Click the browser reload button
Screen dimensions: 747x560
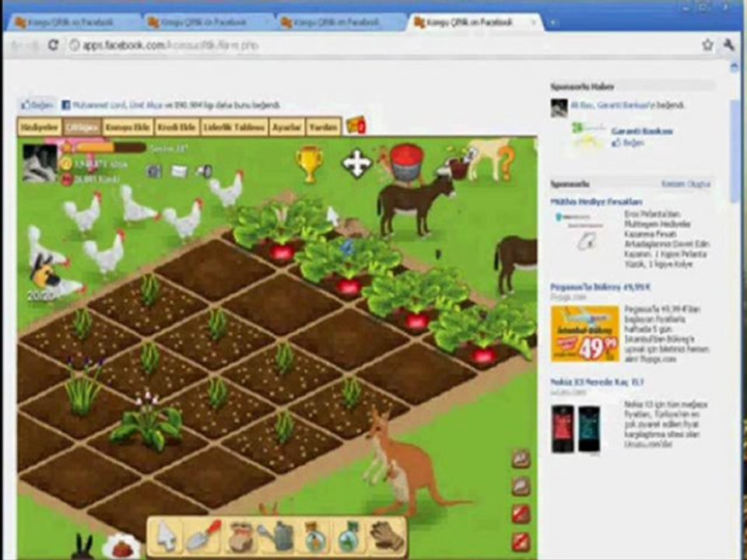click(x=53, y=45)
